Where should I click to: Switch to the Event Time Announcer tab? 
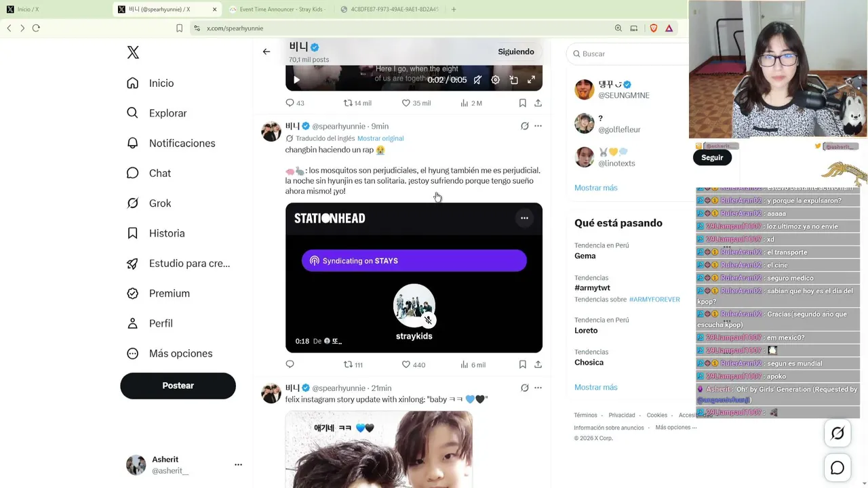[x=278, y=9]
